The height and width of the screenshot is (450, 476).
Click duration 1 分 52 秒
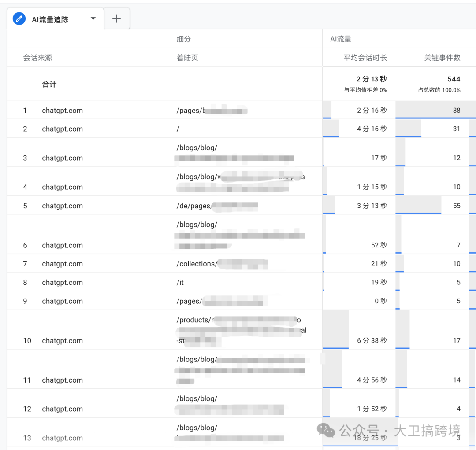(372, 409)
